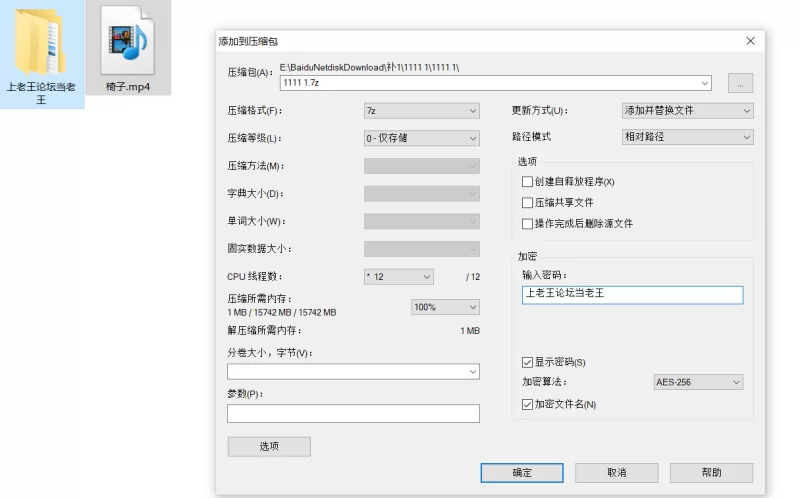Uncheck the 显示密码 checkbox
The height and width of the screenshot is (498, 800).
pyautogui.click(x=527, y=362)
